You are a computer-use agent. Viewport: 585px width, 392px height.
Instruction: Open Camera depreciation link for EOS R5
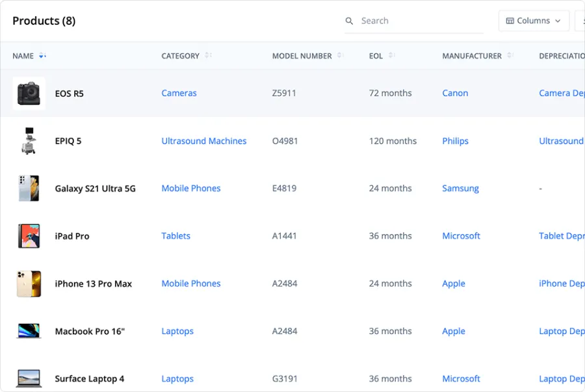pyautogui.click(x=562, y=93)
